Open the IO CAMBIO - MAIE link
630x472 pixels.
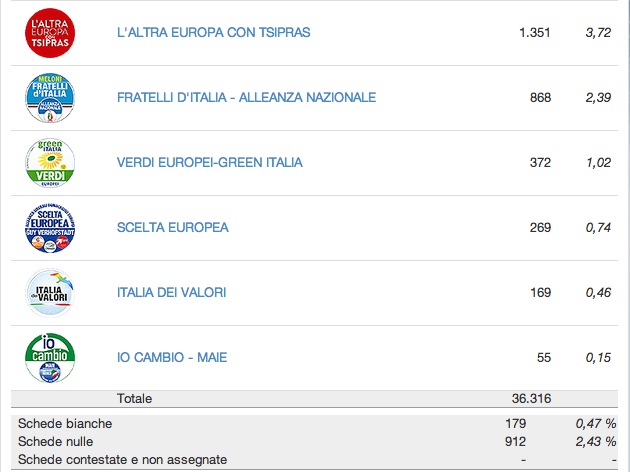[x=172, y=358]
